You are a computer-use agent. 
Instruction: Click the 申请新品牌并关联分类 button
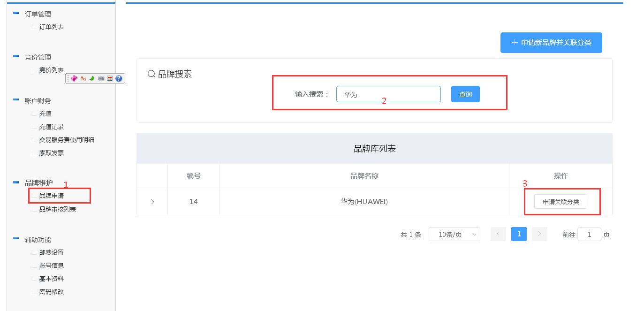(x=551, y=43)
